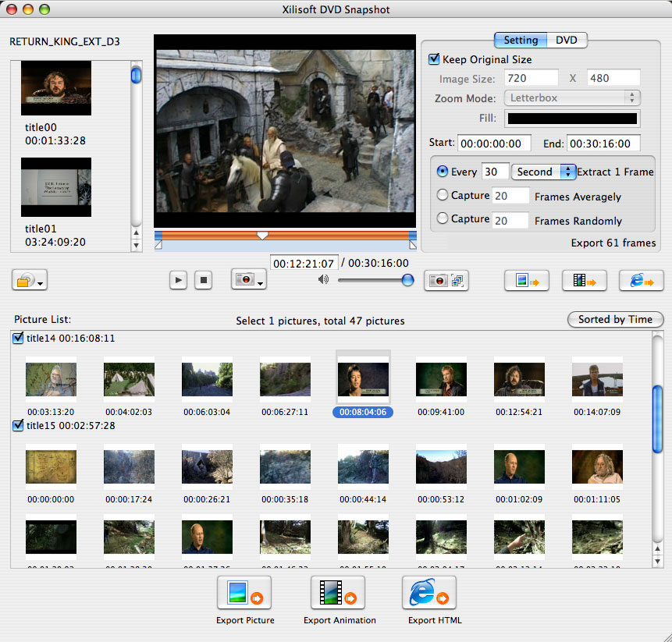Click the small picture export toolbar icon

(527, 280)
